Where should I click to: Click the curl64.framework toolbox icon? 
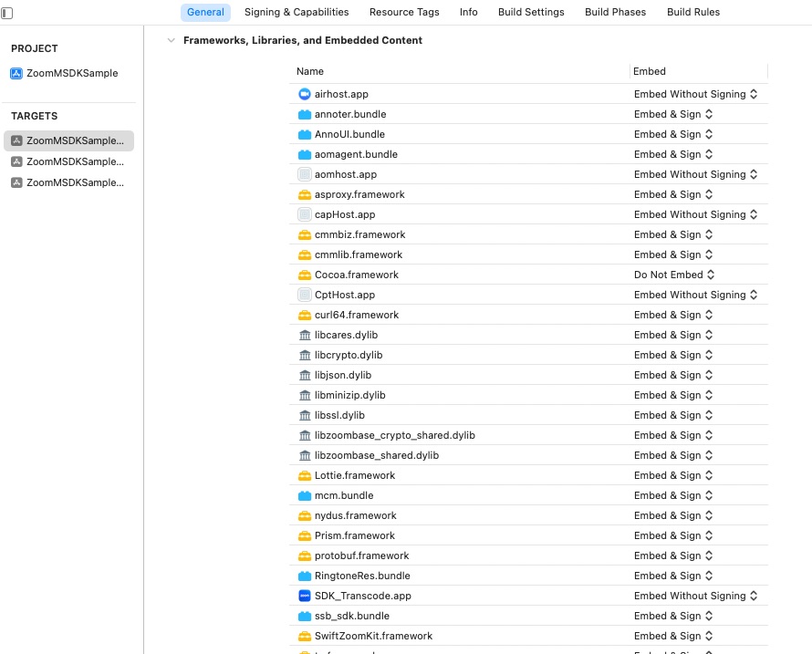[305, 316]
